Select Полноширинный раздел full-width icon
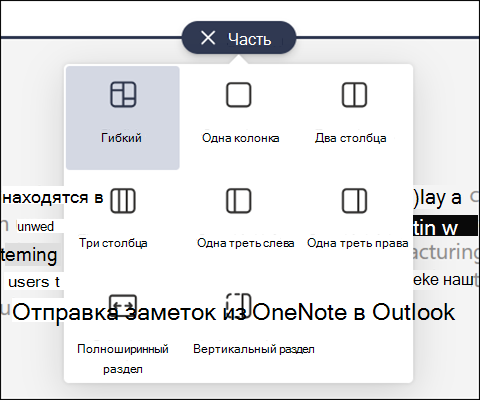This screenshot has width=480, height=400. (x=123, y=305)
